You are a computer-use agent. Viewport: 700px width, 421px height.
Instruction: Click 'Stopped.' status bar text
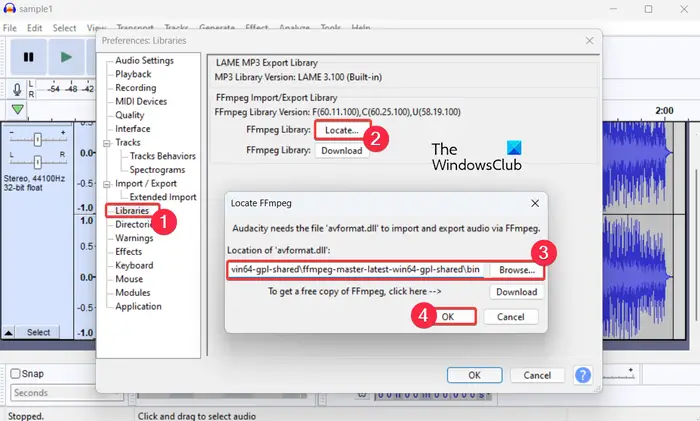click(x=26, y=416)
